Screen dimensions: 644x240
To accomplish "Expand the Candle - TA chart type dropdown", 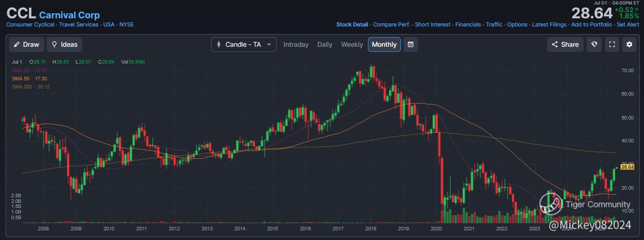I will coord(244,44).
